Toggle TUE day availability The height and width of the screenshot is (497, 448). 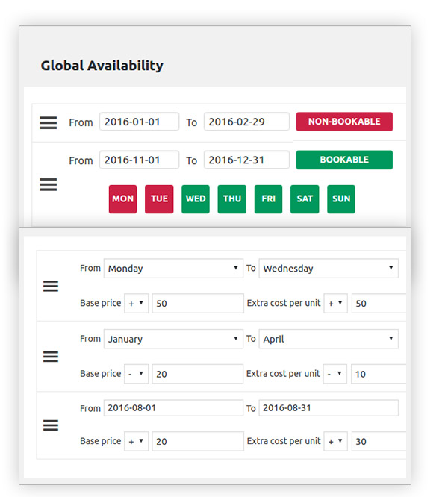pyautogui.click(x=159, y=199)
